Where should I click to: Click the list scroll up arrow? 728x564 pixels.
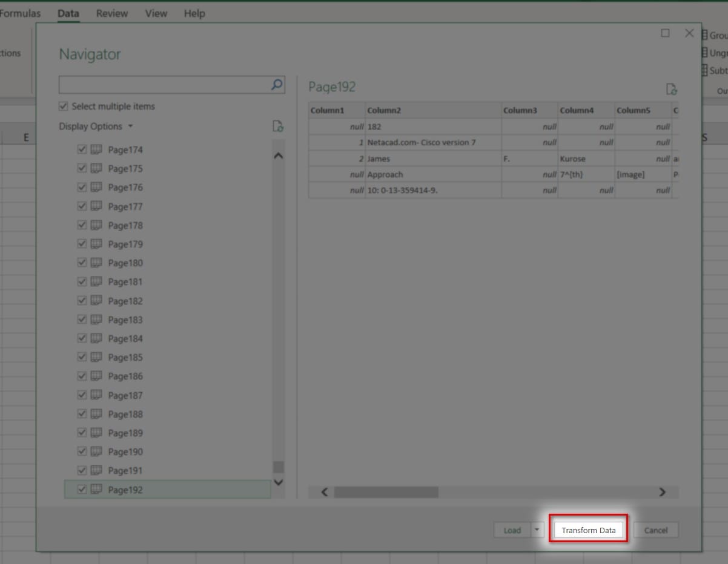(278, 156)
